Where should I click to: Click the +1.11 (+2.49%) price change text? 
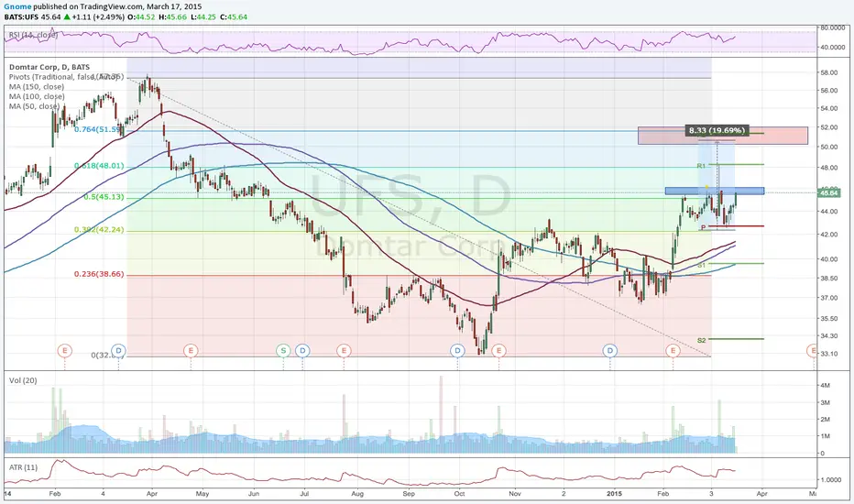pos(99,16)
